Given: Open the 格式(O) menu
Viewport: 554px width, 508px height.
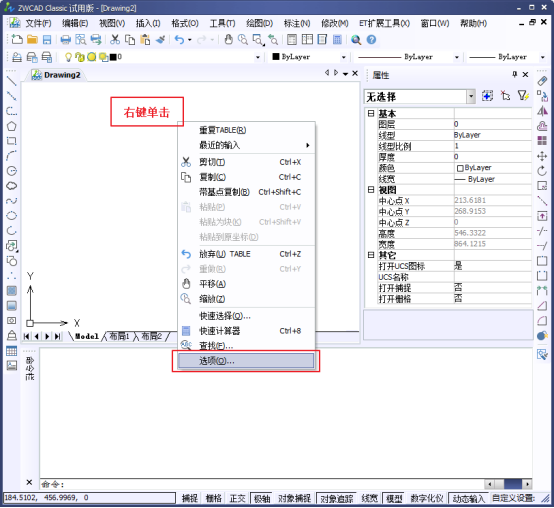Looking at the screenshot, I should pos(185,23).
